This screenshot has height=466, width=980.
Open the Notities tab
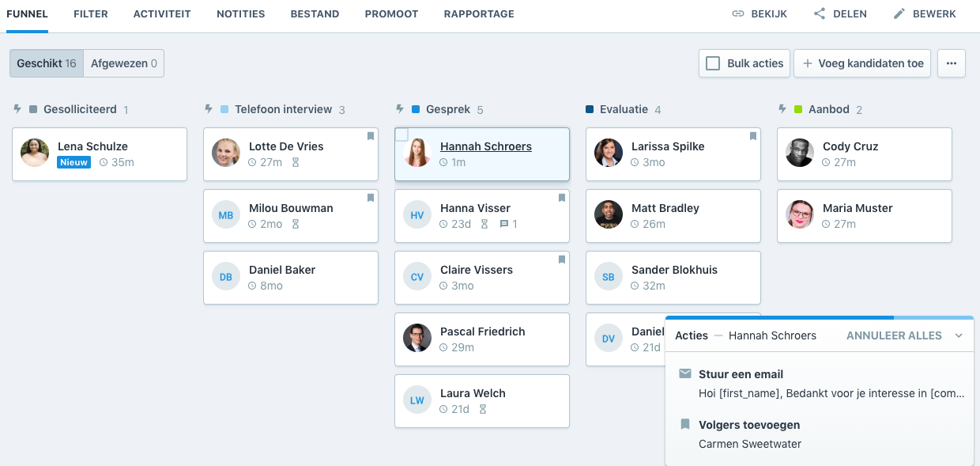(240, 14)
